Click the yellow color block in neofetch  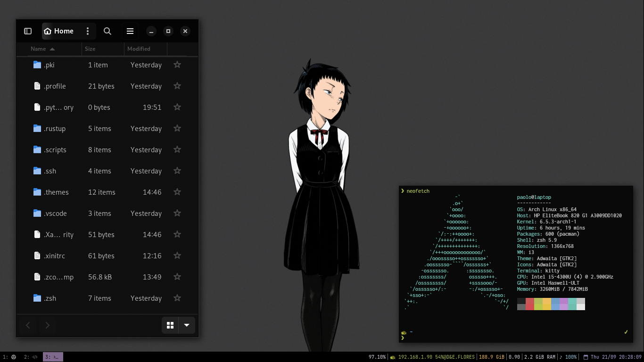point(547,304)
